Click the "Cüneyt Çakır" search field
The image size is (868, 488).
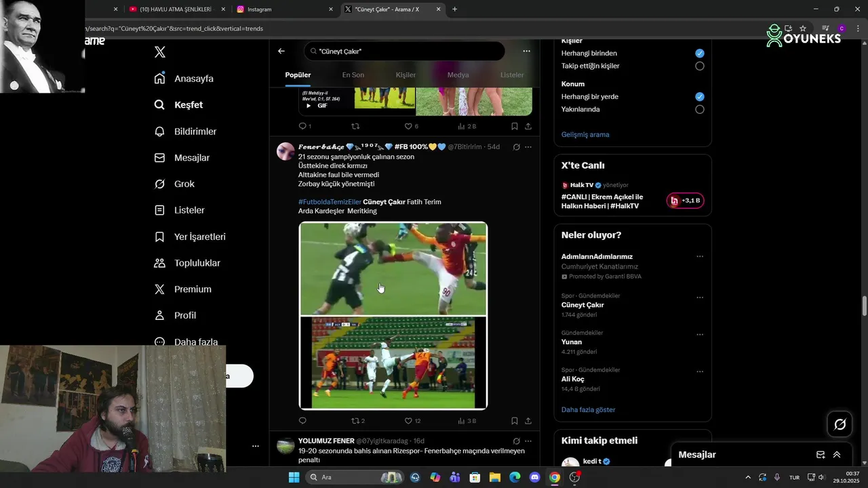[404, 52]
